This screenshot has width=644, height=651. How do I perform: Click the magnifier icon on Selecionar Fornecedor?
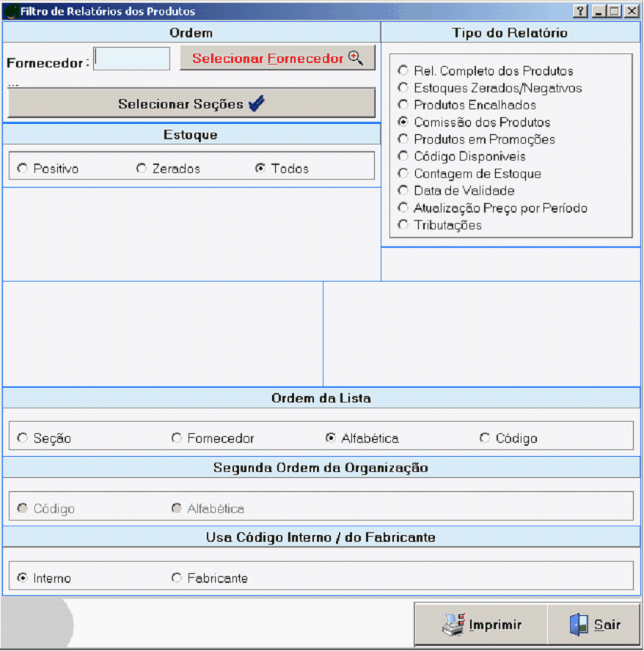(356, 58)
